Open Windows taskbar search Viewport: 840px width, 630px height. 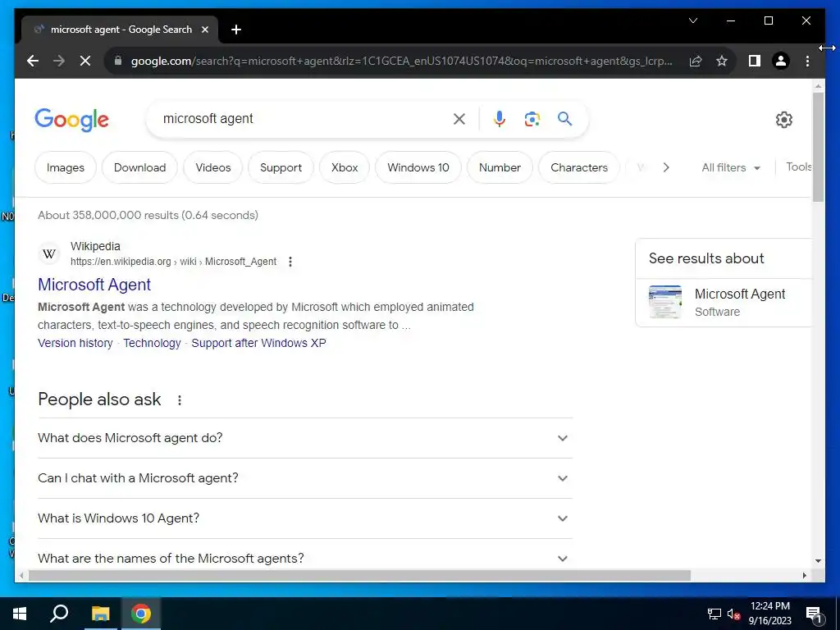[59, 614]
